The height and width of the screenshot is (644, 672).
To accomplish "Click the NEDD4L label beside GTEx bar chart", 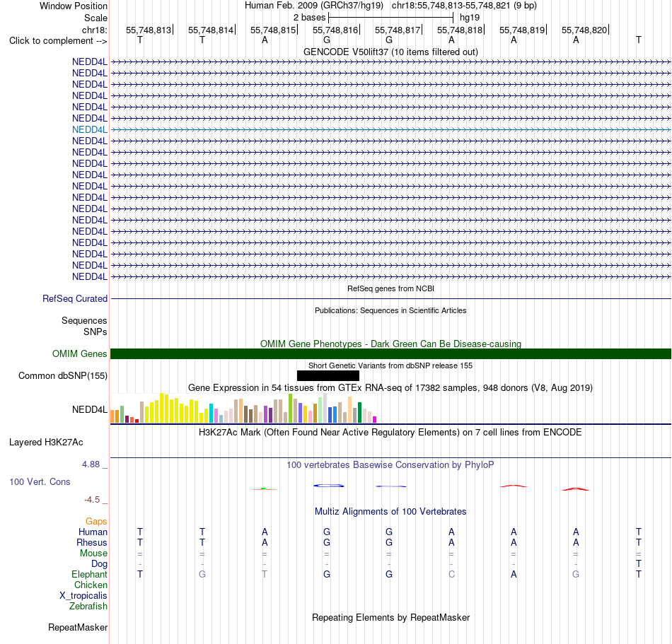I will pyautogui.click(x=90, y=409).
